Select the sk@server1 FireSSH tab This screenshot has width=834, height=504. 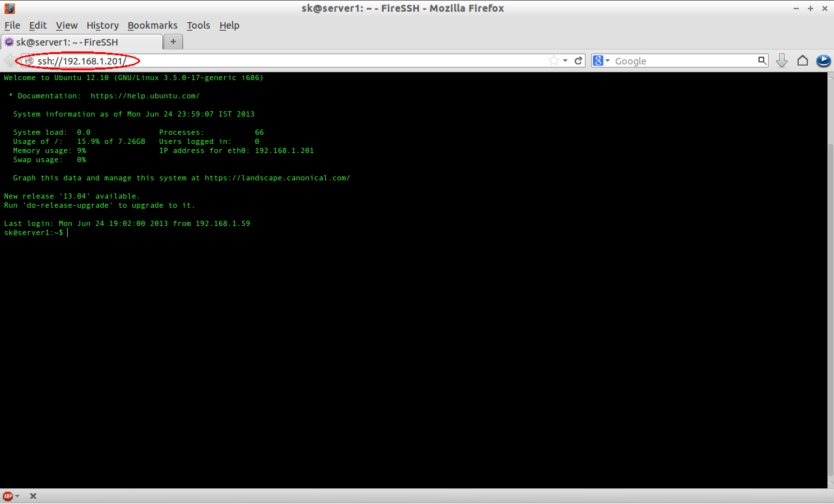point(81,42)
